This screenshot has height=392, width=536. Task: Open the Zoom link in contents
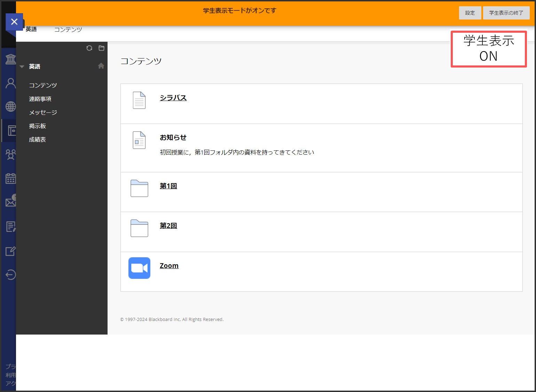[169, 265]
